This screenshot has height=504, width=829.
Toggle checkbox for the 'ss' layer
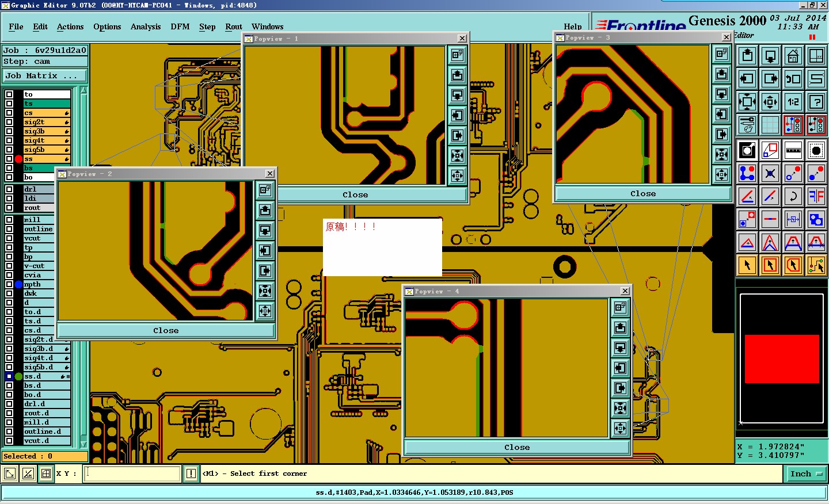(x=9, y=159)
